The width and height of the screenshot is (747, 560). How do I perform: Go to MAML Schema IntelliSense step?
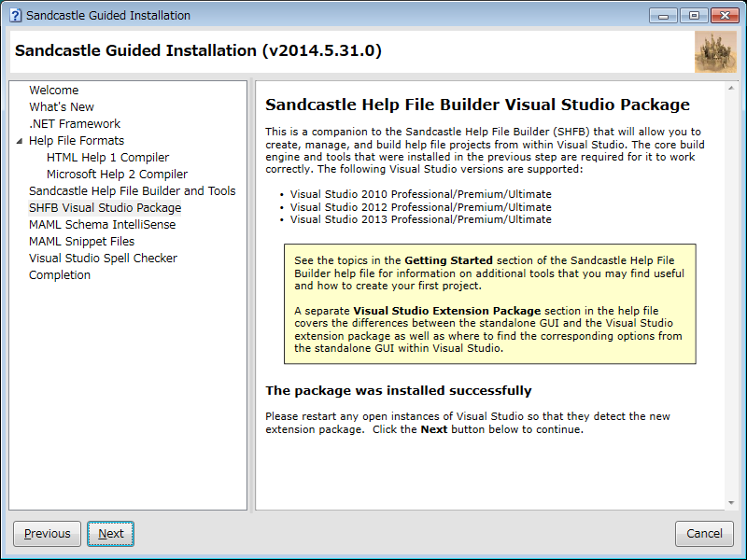(x=102, y=224)
